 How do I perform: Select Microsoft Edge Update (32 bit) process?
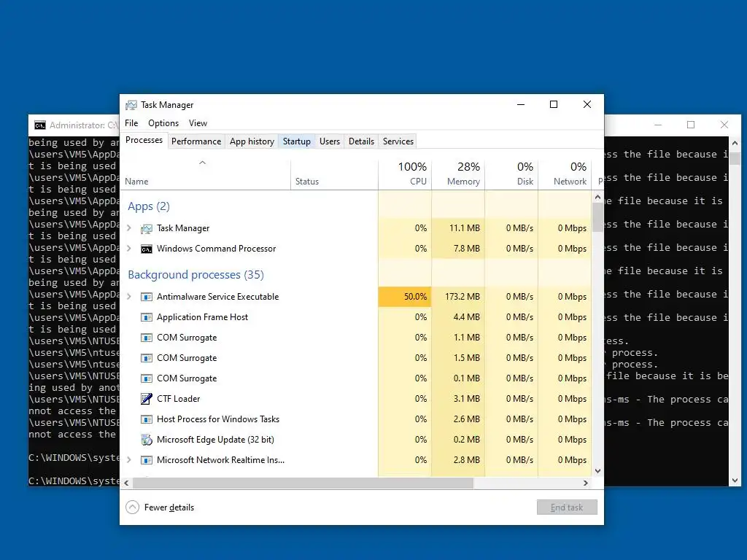215,440
